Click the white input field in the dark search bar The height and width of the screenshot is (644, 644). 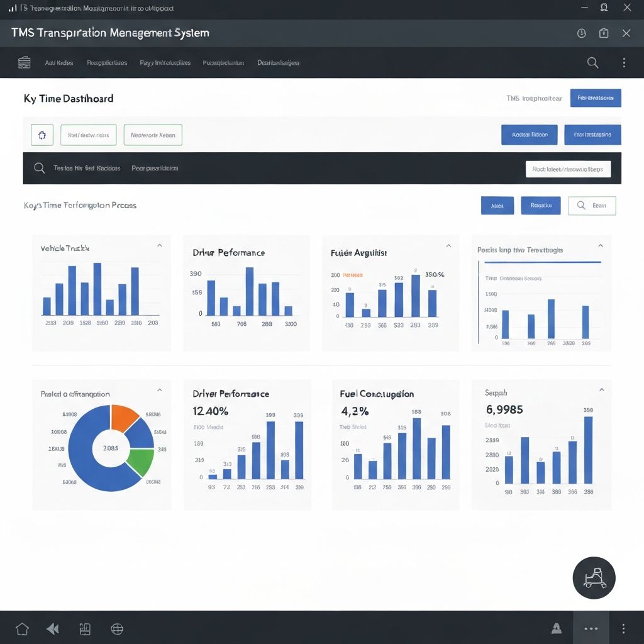567,169
